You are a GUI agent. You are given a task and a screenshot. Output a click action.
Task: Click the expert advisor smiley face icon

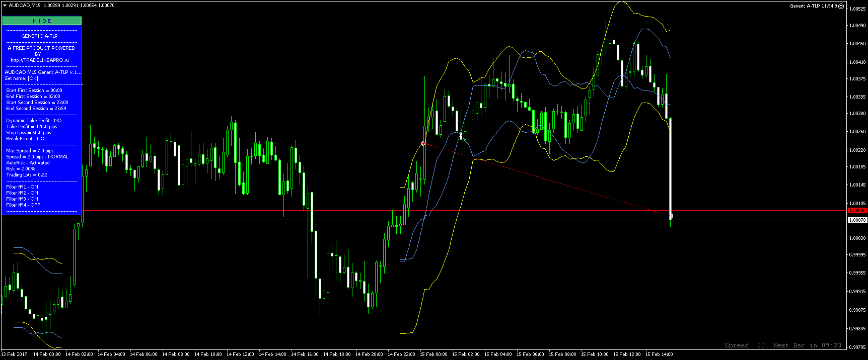(x=841, y=6)
